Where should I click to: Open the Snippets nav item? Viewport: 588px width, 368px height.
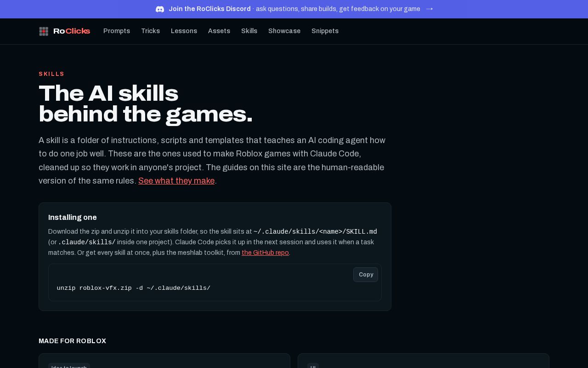coord(325,31)
